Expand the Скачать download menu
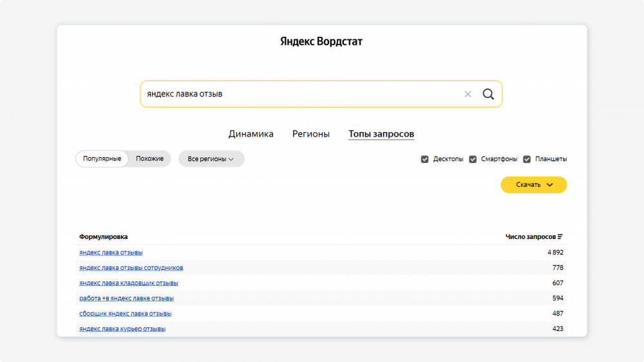The height and width of the screenshot is (362, 644). click(534, 185)
